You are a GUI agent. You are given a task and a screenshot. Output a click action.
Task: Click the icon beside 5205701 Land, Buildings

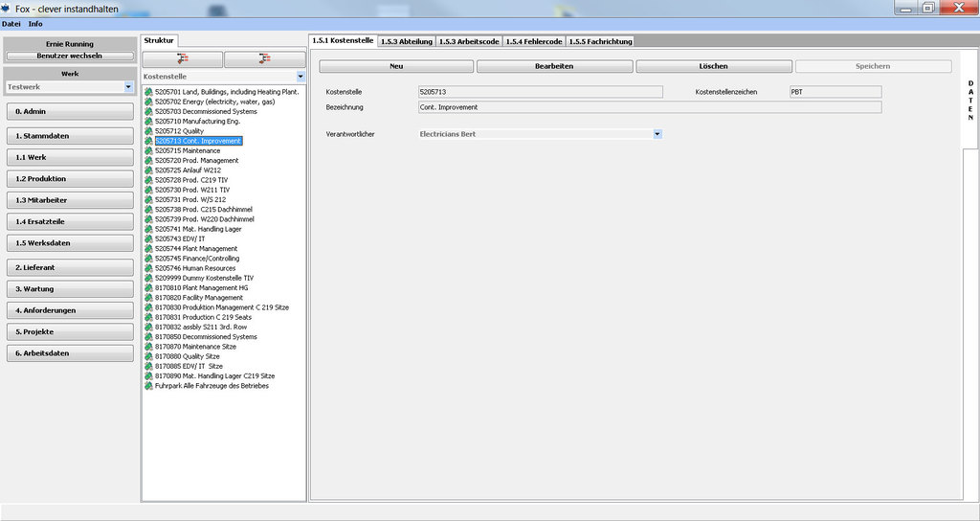(148, 92)
